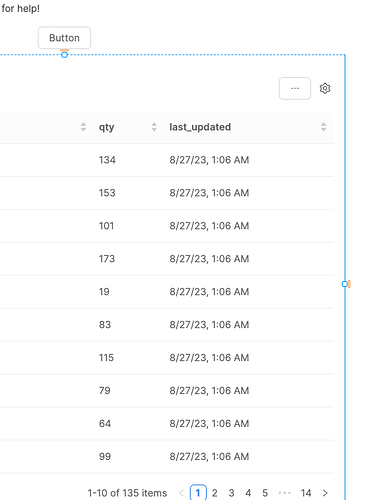
Task: Sort by the last_updated column arrows
Action: tap(323, 127)
